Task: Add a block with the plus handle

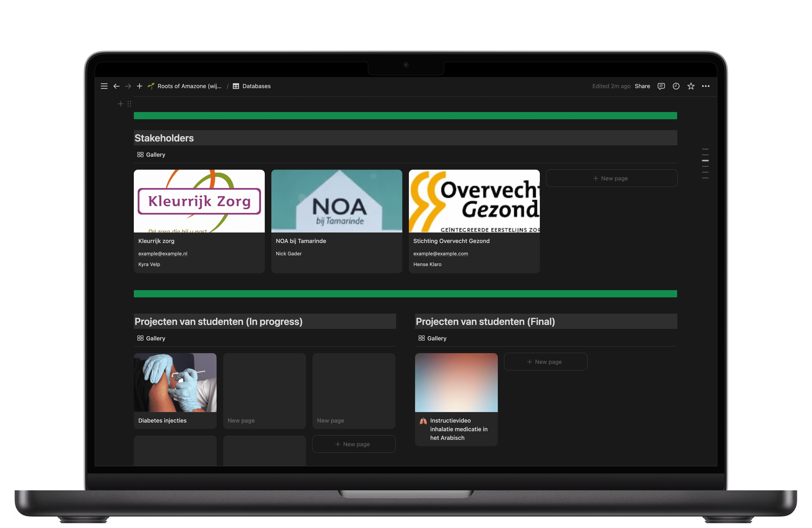Action: click(120, 104)
